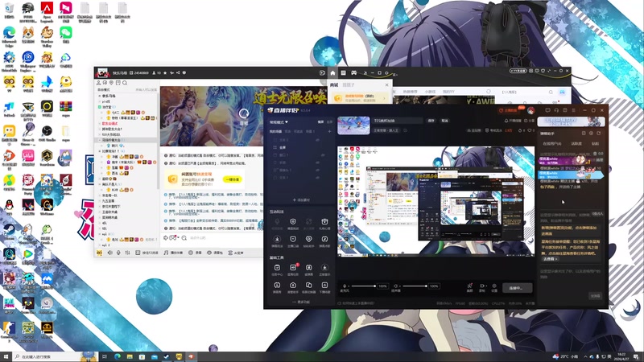Collapse the highlighted channel in YY tree
This screenshot has width=644, height=362.
[x=100, y=140]
